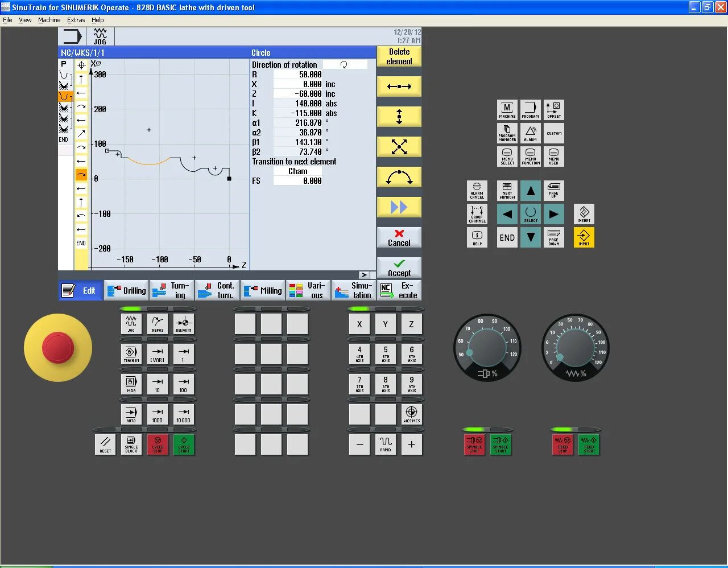Select the Z axis key

412,324
